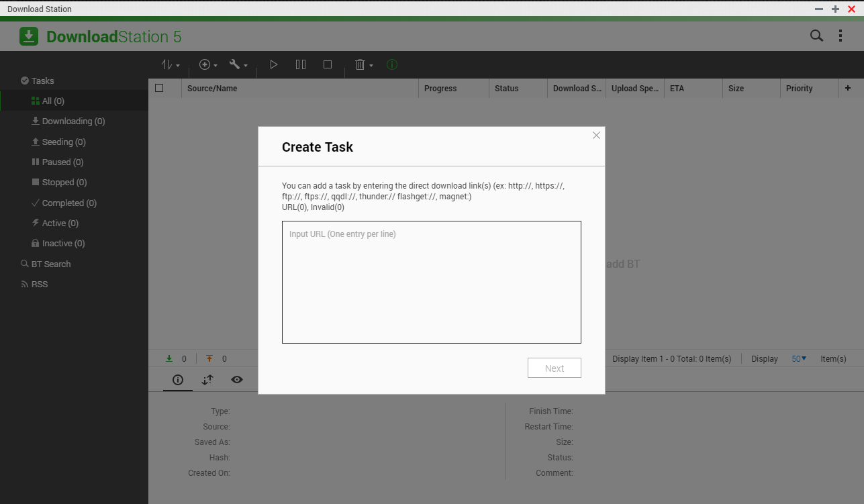
Task: Select Inactive (0) filter
Action: click(x=74, y=244)
